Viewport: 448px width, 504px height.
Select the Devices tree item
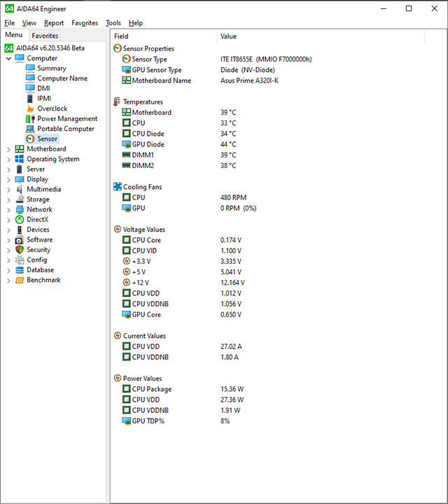(x=38, y=230)
